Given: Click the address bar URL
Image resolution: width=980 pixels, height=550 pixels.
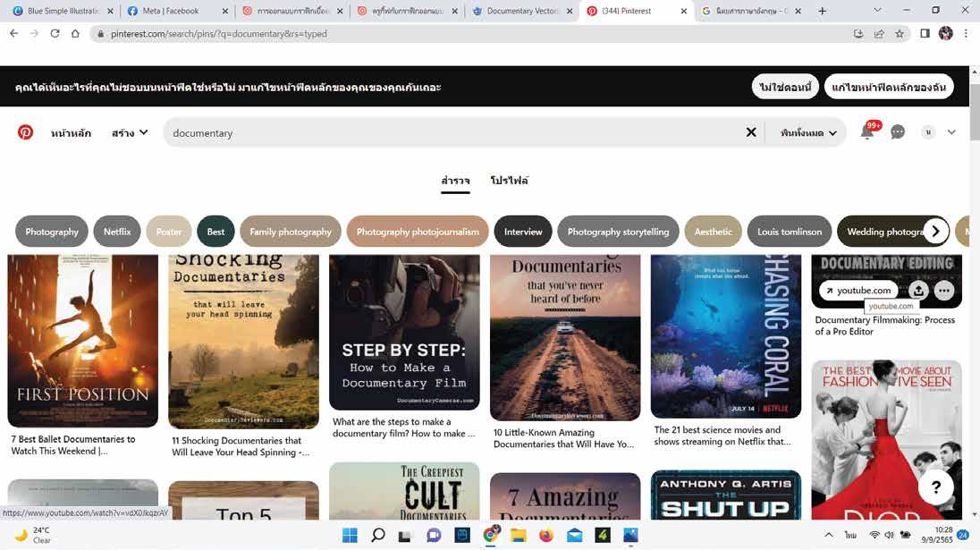Looking at the screenshot, I should (x=219, y=34).
